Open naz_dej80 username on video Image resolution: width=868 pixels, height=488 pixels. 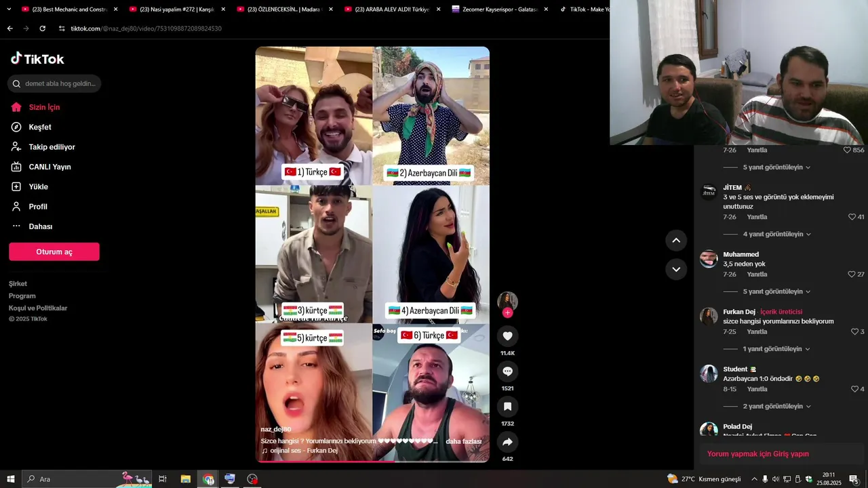point(276,430)
